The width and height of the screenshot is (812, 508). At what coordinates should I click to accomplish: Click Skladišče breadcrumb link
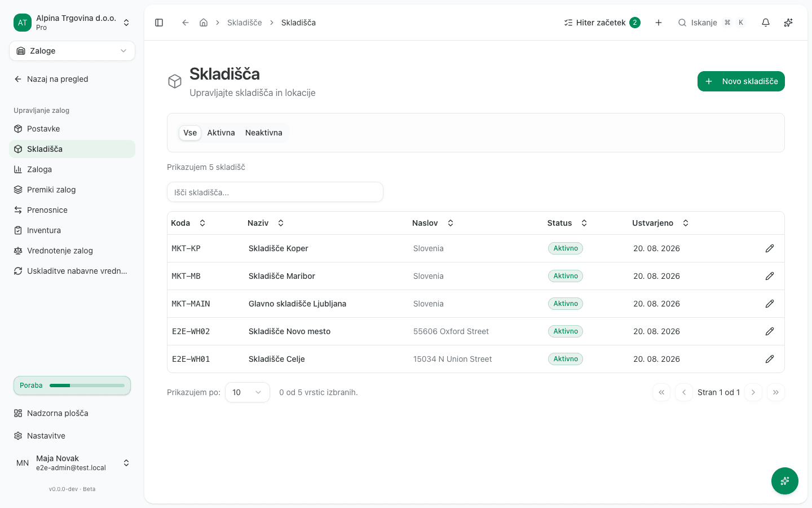click(x=245, y=23)
